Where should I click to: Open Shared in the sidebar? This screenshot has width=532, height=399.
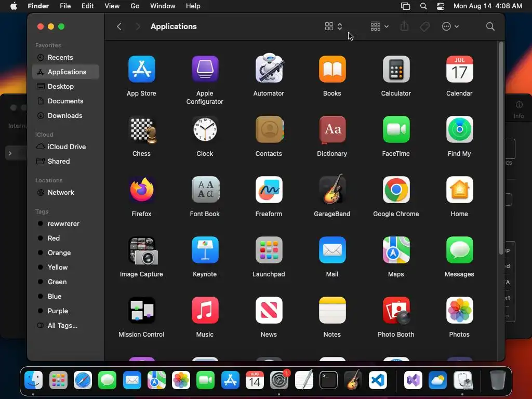click(66, 161)
